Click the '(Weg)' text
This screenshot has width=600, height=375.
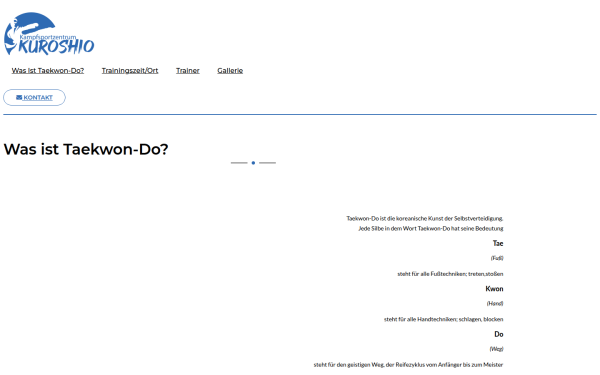click(496, 349)
